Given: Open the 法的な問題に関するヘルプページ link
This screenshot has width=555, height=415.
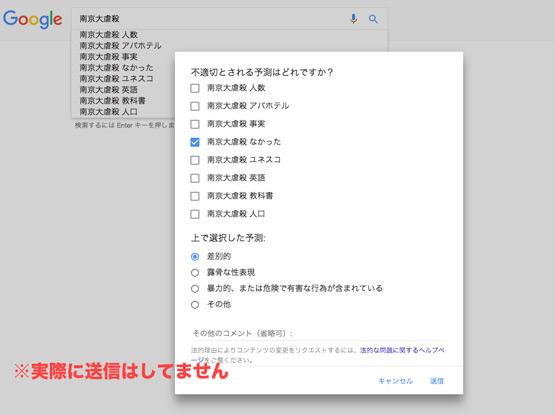Looking at the screenshot, I should pos(402,350).
